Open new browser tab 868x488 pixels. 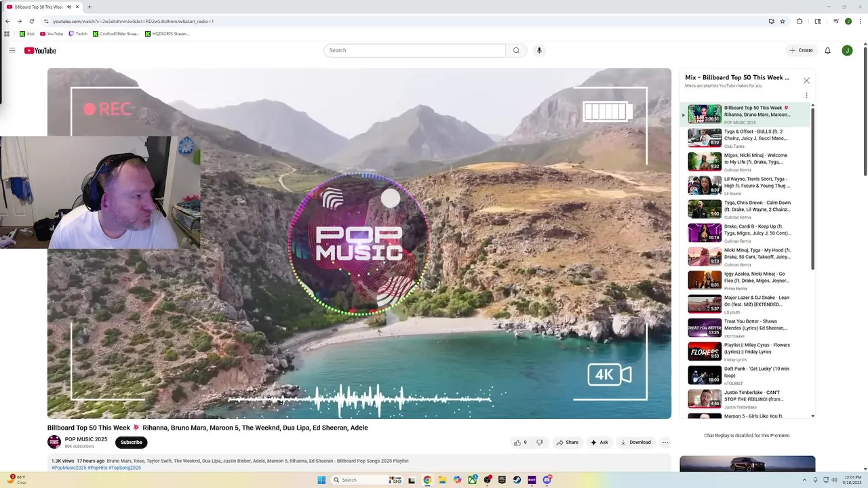(89, 7)
